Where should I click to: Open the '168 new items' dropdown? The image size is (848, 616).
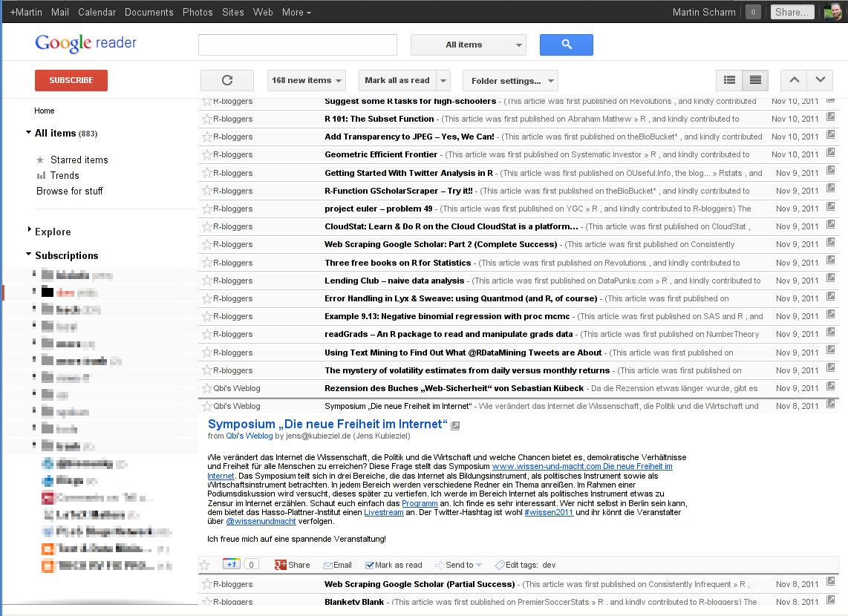tap(307, 80)
